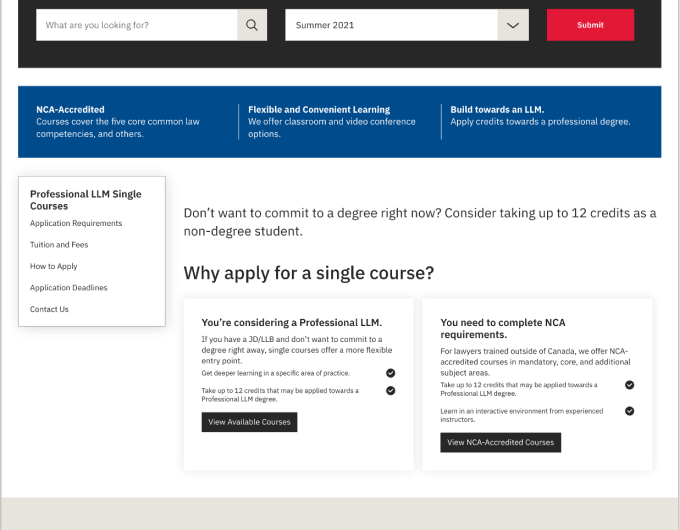Go to How to Apply page
Viewport: 680px width, 530px height.
(53, 266)
